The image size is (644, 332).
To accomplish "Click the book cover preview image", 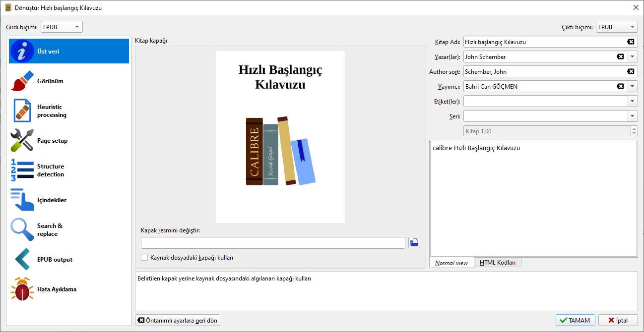I will click(280, 137).
